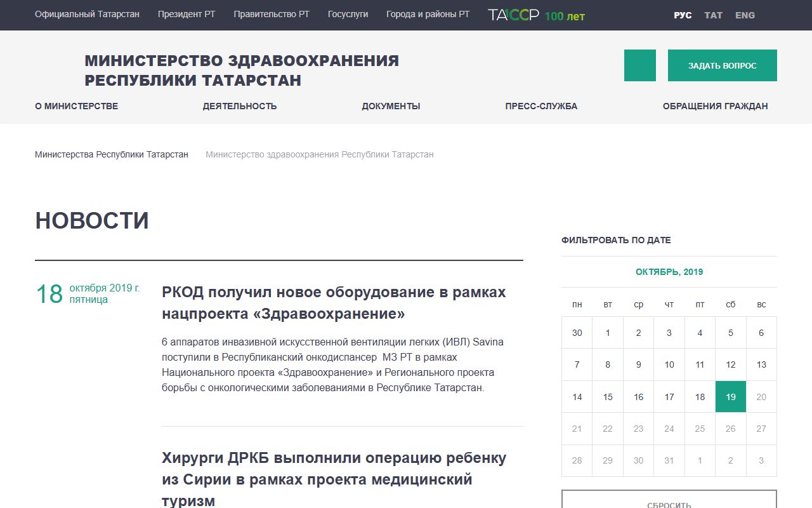Click the ОКТЯБРЬ, 2019 calendar header
The width and height of the screenshot is (812, 508).
(x=669, y=272)
